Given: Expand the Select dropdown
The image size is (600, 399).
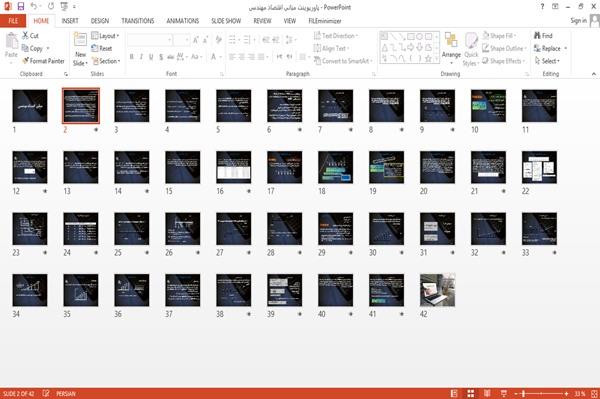Looking at the screenshot, I should (x=547, y=61).
